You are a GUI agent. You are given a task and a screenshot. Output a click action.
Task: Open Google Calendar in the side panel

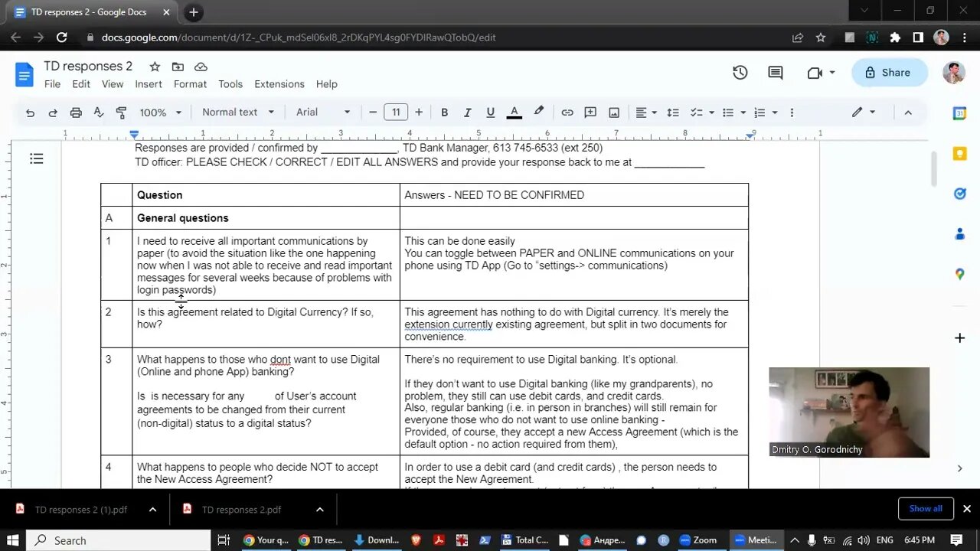point(959,113)
